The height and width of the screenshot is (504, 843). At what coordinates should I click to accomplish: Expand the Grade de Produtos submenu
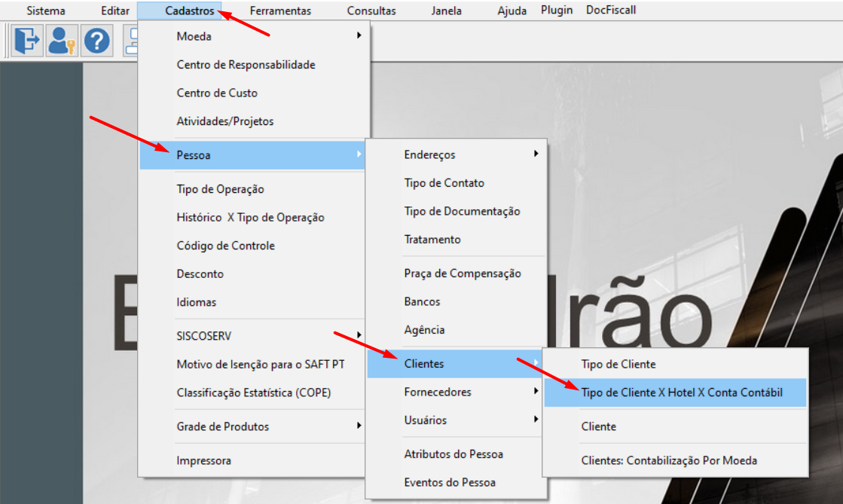coord(252,426)
